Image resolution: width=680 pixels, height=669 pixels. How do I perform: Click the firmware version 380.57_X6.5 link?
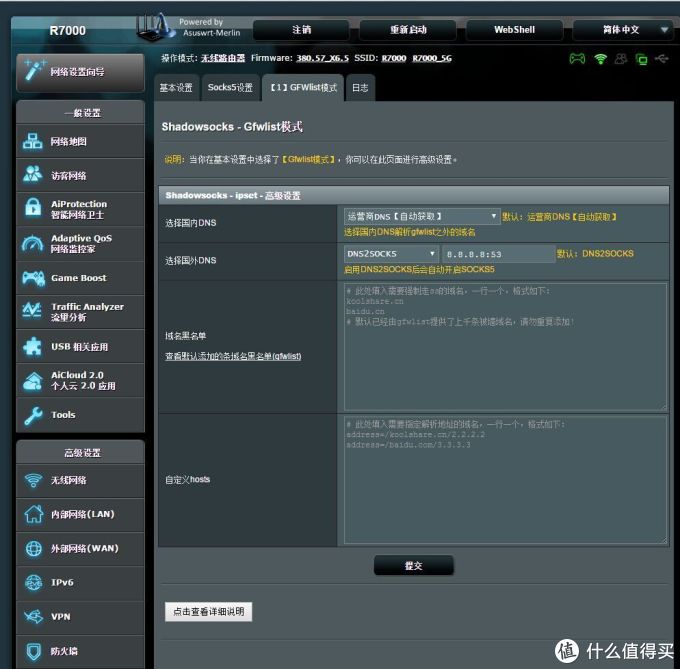[322, 58]
